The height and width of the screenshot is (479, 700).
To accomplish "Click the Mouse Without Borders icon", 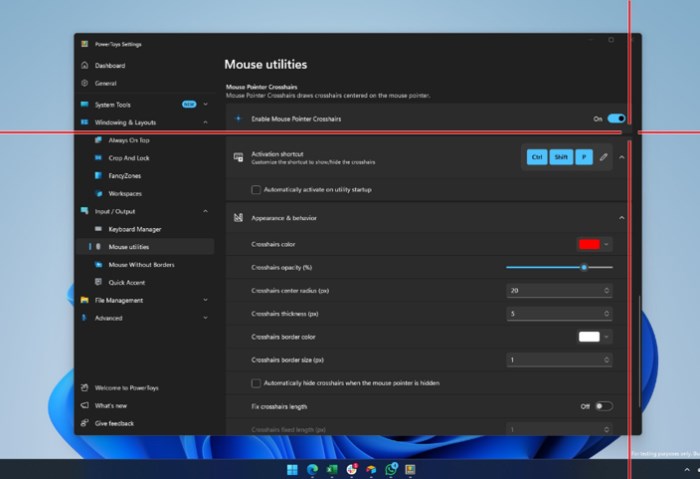I will coord(99,265).
